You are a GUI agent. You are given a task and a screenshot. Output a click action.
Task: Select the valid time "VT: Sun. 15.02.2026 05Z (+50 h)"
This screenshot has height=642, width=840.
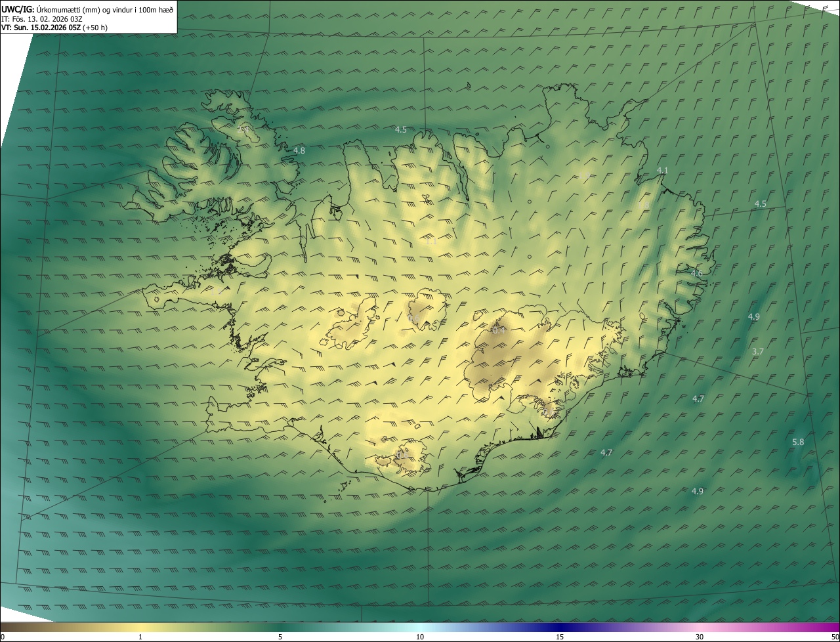(55, 28)
